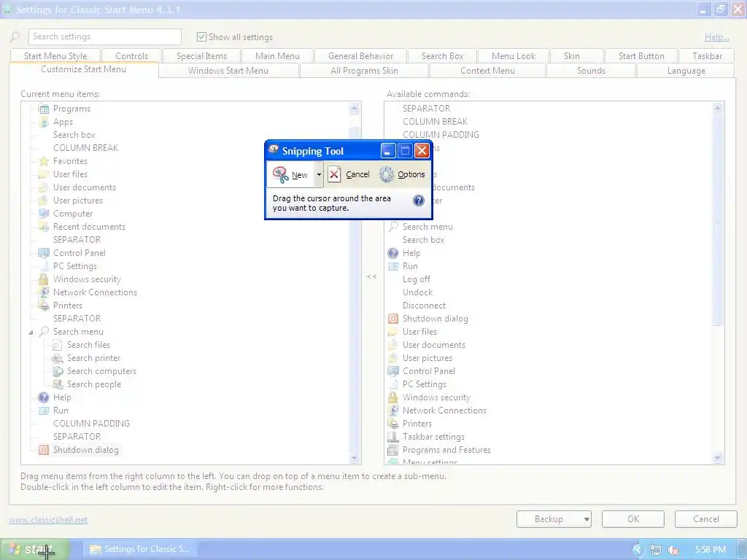Open the Backup dropdown button
747x560 pixels.
click(x=587, y=519)
